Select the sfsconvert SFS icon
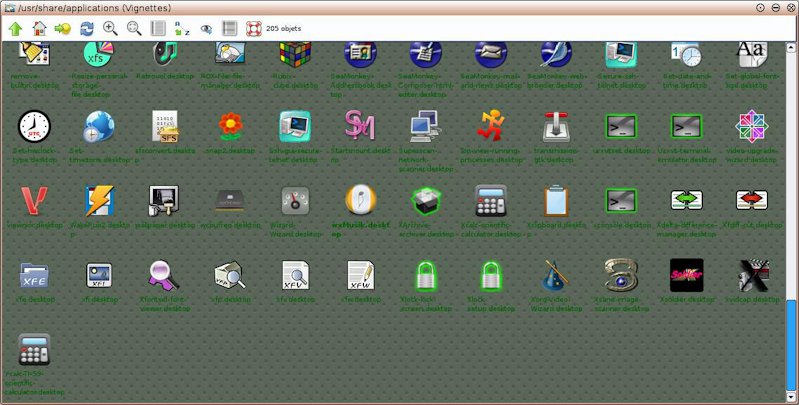 coord(165,126)
